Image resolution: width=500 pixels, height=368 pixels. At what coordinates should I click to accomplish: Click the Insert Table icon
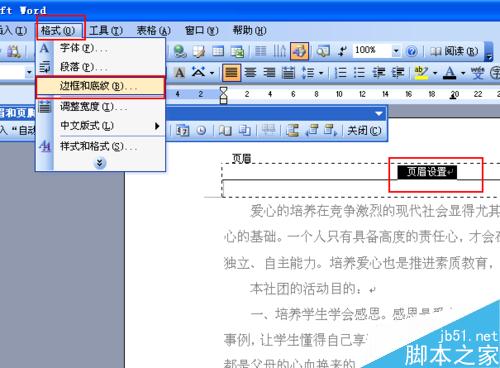pos(218,51)
